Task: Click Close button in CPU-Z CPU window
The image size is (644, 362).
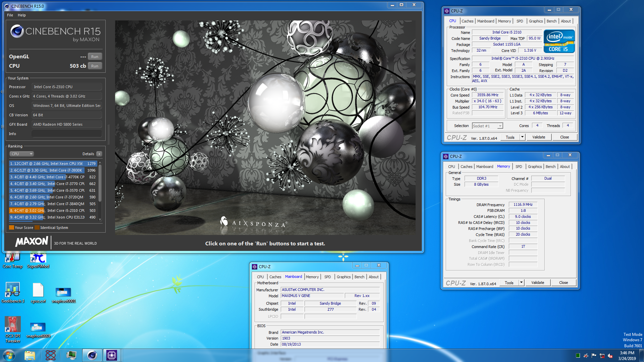Action: point(565,137)
